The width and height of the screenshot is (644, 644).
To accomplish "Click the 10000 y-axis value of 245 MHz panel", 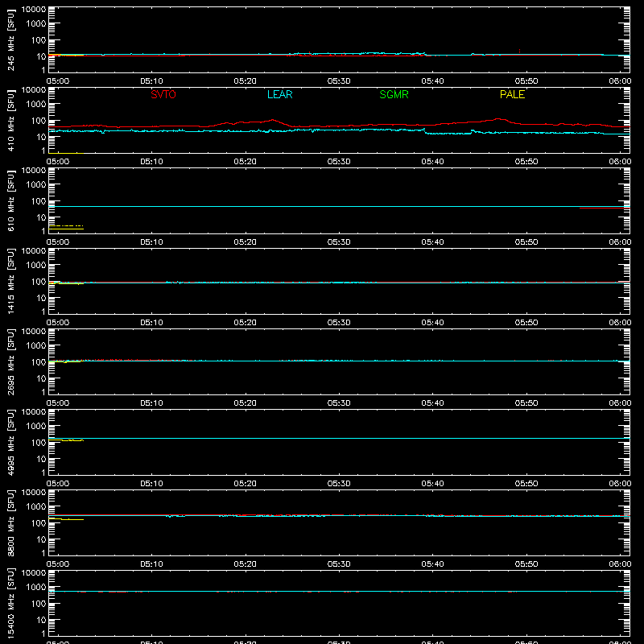I will pos(34,10).
